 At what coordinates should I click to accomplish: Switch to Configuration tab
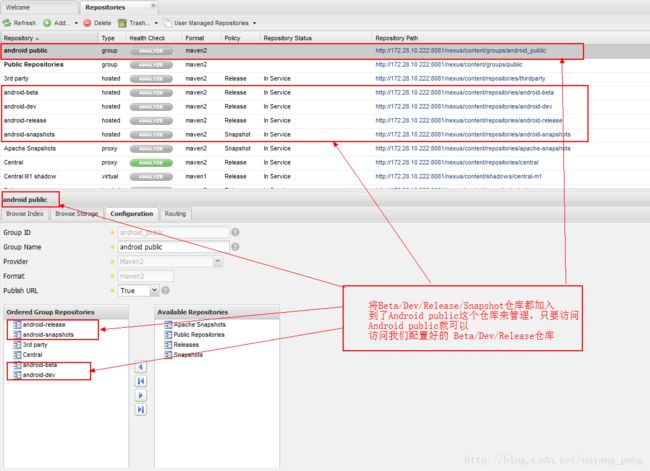tap(132, 214)
